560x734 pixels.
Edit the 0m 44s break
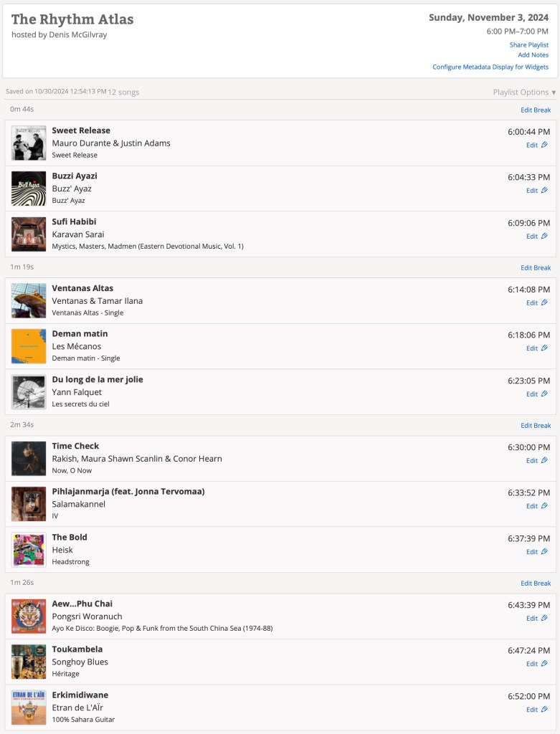click(536, 110)
